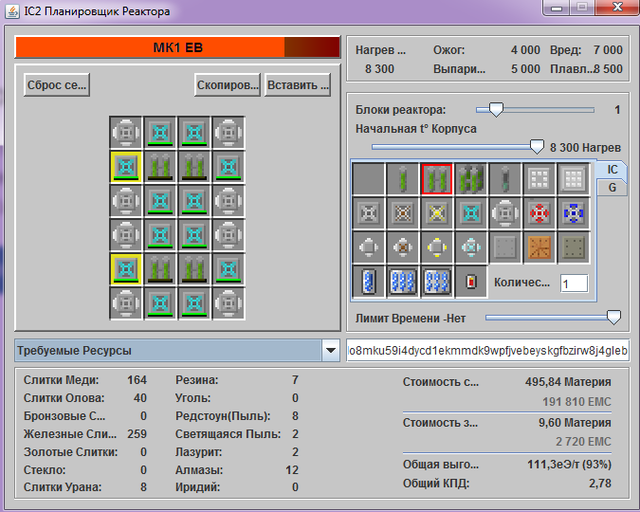
Task: Click the 191 810 EMC value
Action: point(577,402)
